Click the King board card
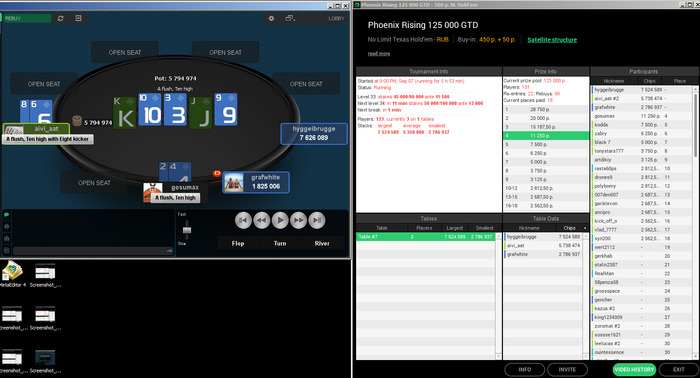 point(125,113)
